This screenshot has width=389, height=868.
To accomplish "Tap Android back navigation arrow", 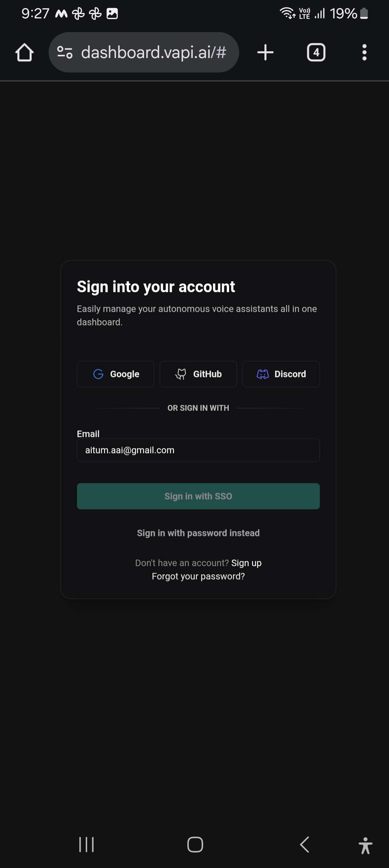I will pos(305,845).
